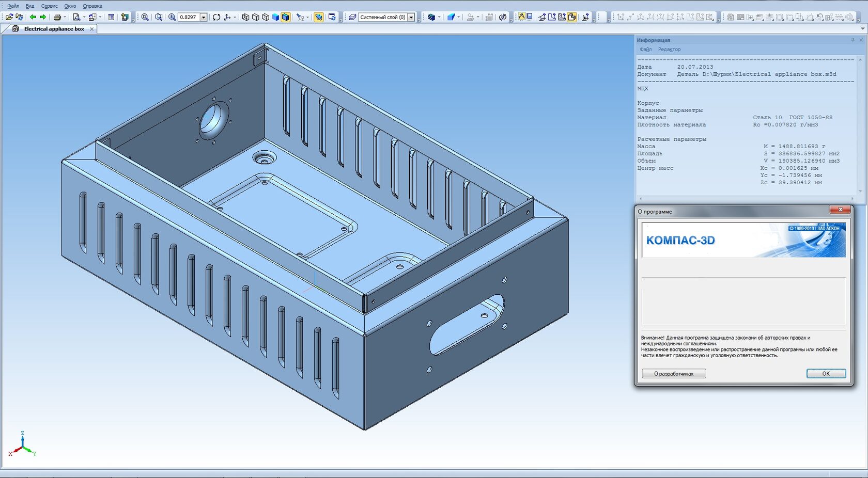Click the КОМПАС-3D banner in the dialog
Viewport: 868px width, 478px height.
tap(743, 240)
